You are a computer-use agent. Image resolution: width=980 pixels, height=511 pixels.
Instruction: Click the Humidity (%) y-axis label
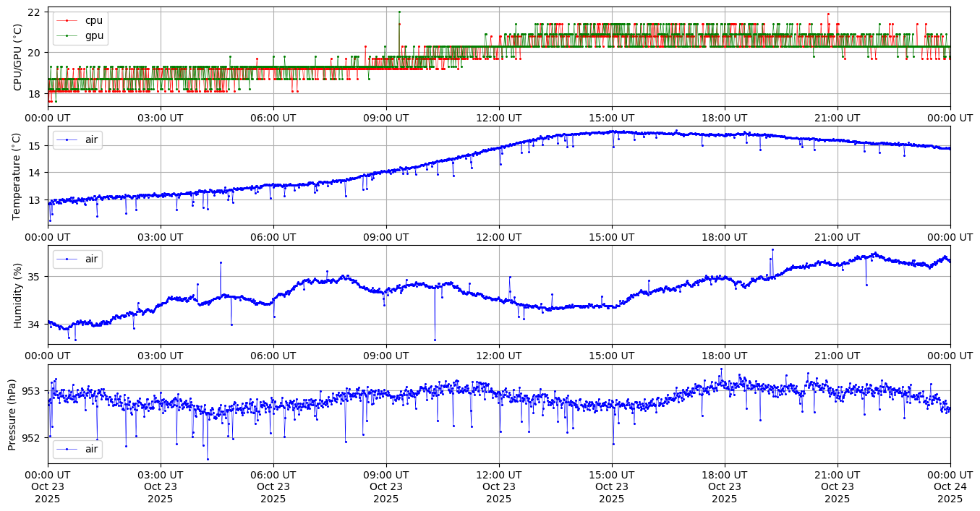pyautogui.click(x=18, y=295)
